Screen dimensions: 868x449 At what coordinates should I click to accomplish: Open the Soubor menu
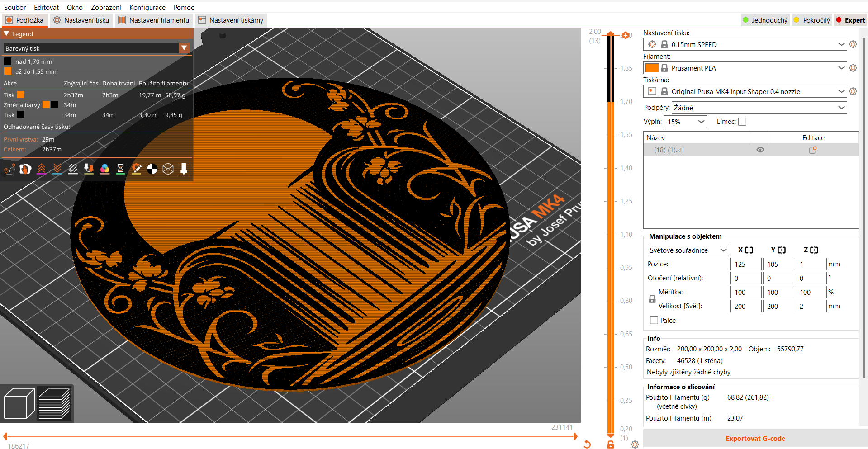click(15, 7)
